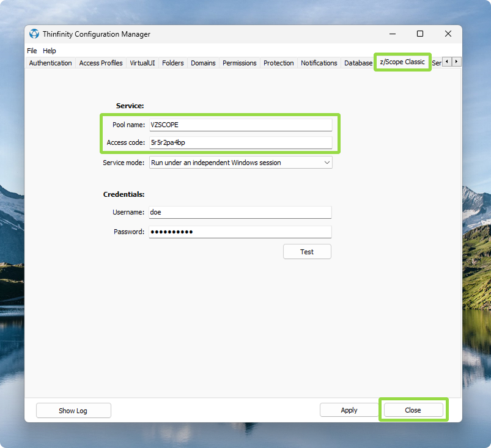Screen dimensions: 491x448
Task: Close the window with the X icon
Action: pyautogui.click(x=448, y=34)
